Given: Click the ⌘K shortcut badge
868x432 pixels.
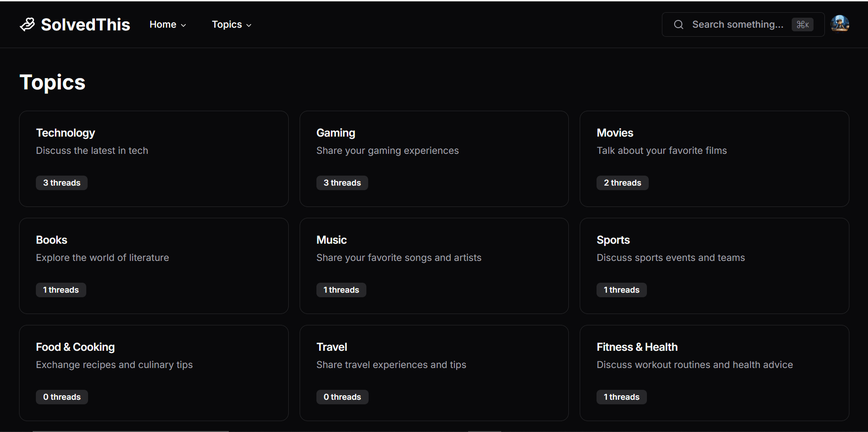Looking at the screenshot, I should 802,25.
